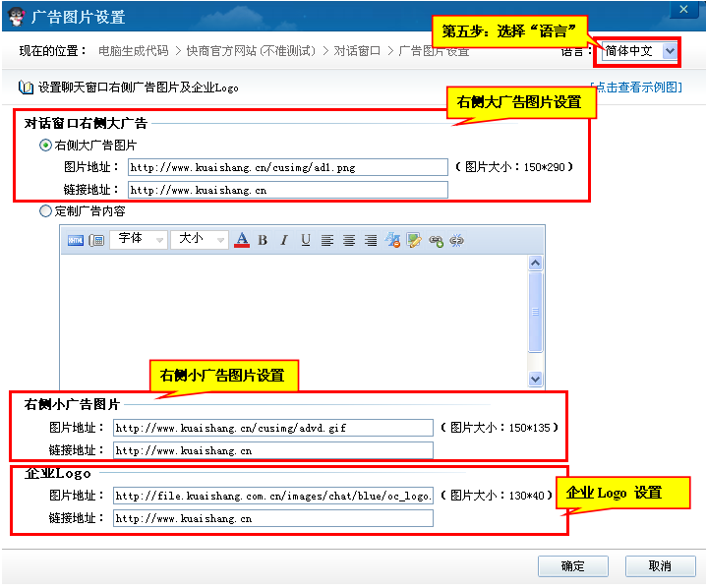Click 确定 button to confirm
Viewport: 706px width, 588px height.
(x=572, y=565)
